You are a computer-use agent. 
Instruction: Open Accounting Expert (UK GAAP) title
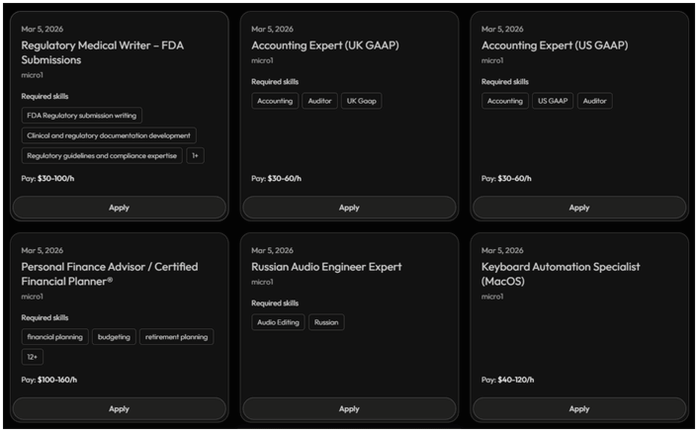(x=325, y=45)
